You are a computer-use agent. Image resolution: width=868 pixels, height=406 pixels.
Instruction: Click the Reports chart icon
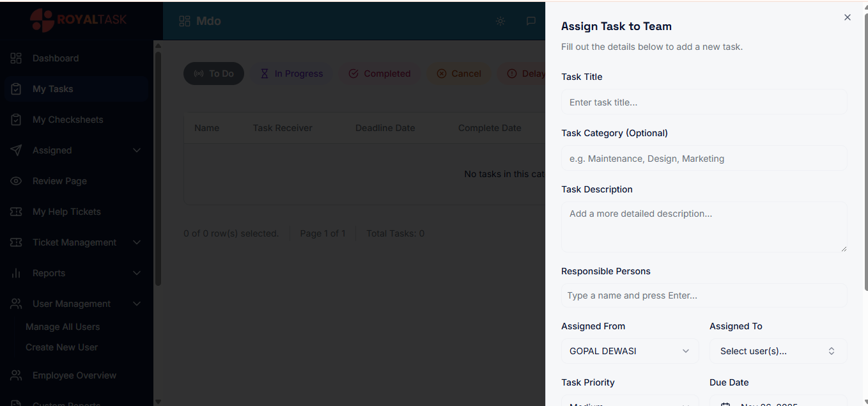(x=16, y=273)
